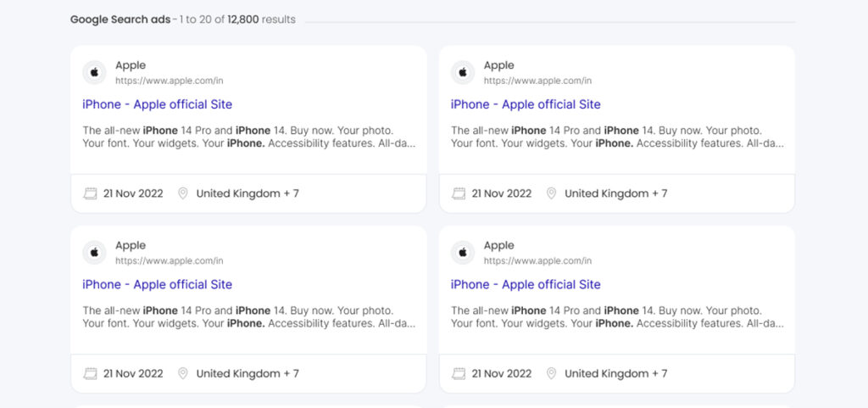Click the Apple logo in the bottom-right ad card
The width and height of the screenshot is (868, 408).
pyautogui.click(x=463, y=253)
